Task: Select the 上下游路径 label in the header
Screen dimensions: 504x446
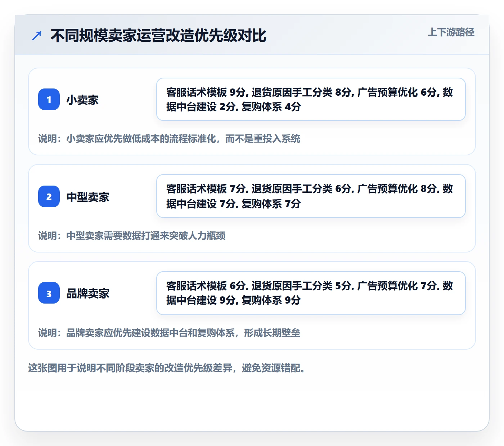Action: 451,32
